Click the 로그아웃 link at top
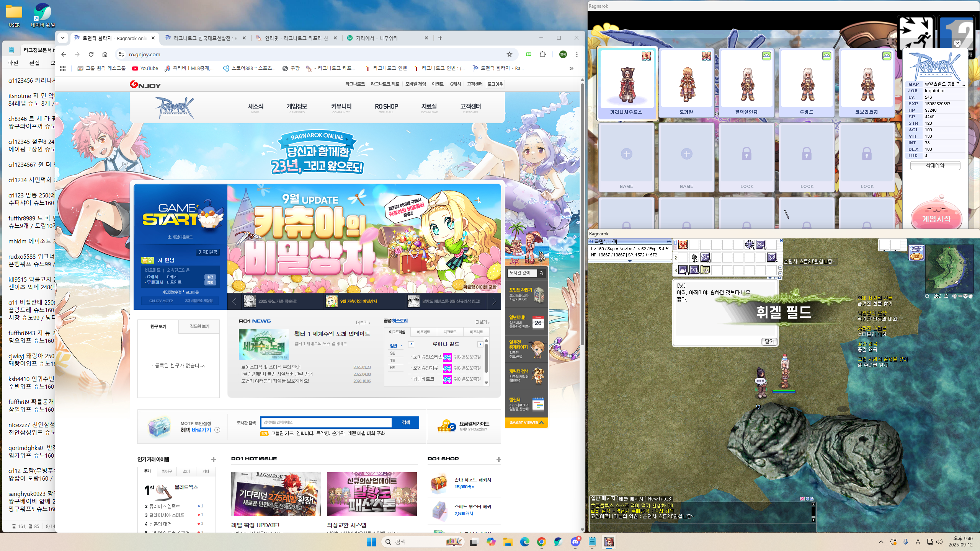Screen dimensions: 980x551 [495, 84]
